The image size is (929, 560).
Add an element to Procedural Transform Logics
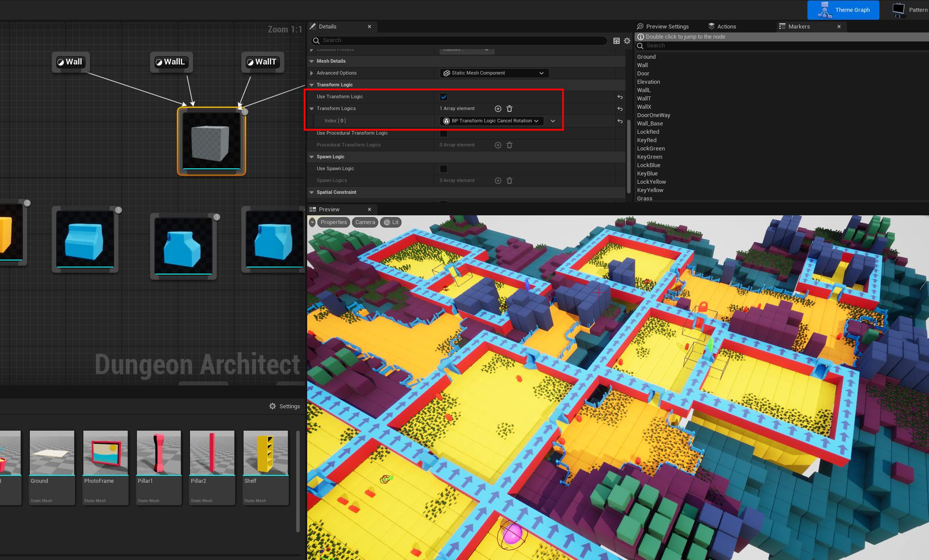pos(498,145)
